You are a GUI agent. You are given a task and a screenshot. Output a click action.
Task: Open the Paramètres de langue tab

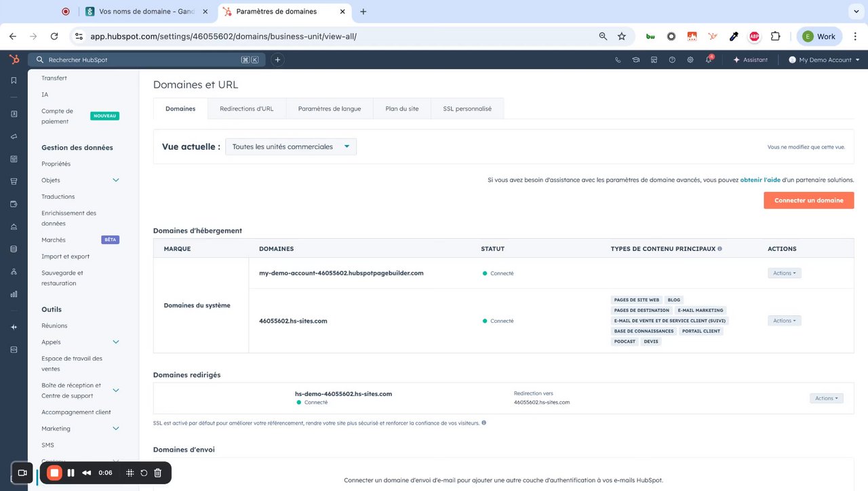330,109
